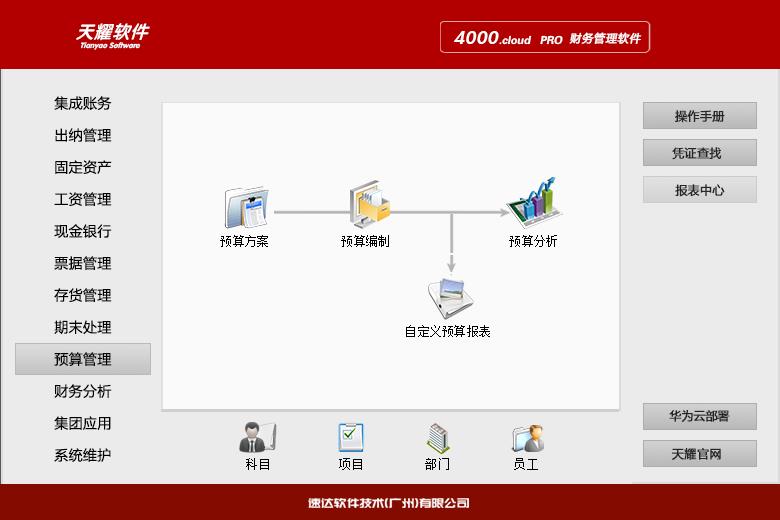Open 系统维护 system maintenance
Screen dimensions: 780x520
click(83, 455)
